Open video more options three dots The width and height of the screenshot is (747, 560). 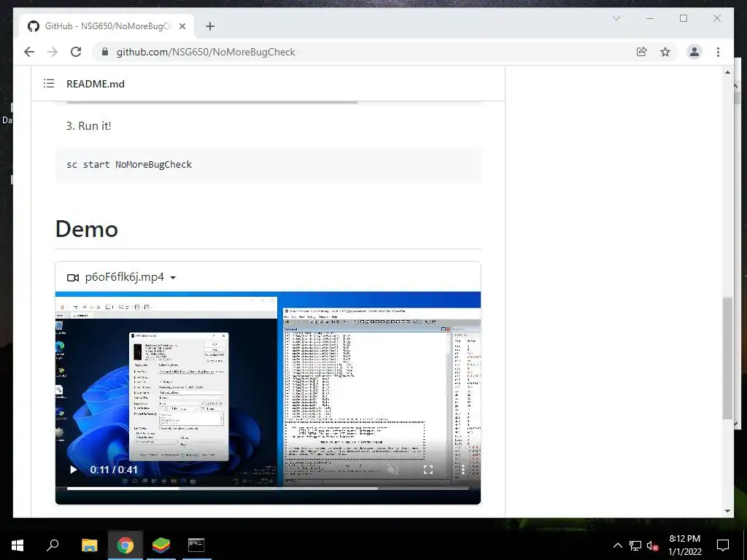click(x=462, y=470)
